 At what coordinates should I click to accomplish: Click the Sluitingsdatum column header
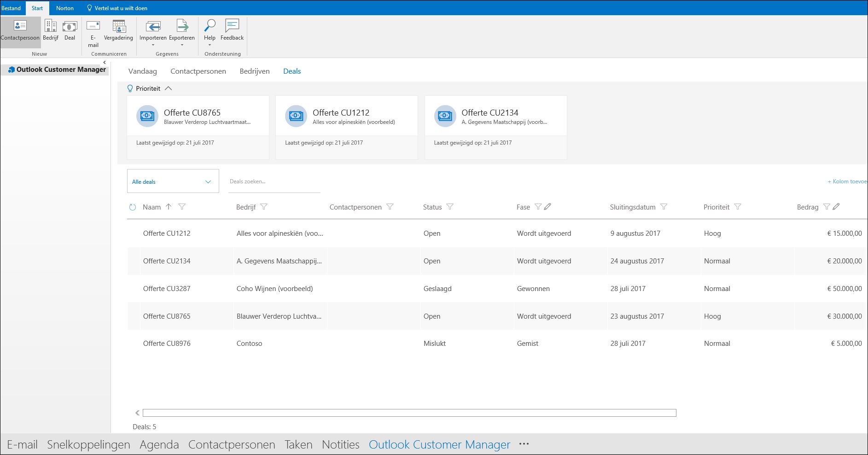coord(633,207)
